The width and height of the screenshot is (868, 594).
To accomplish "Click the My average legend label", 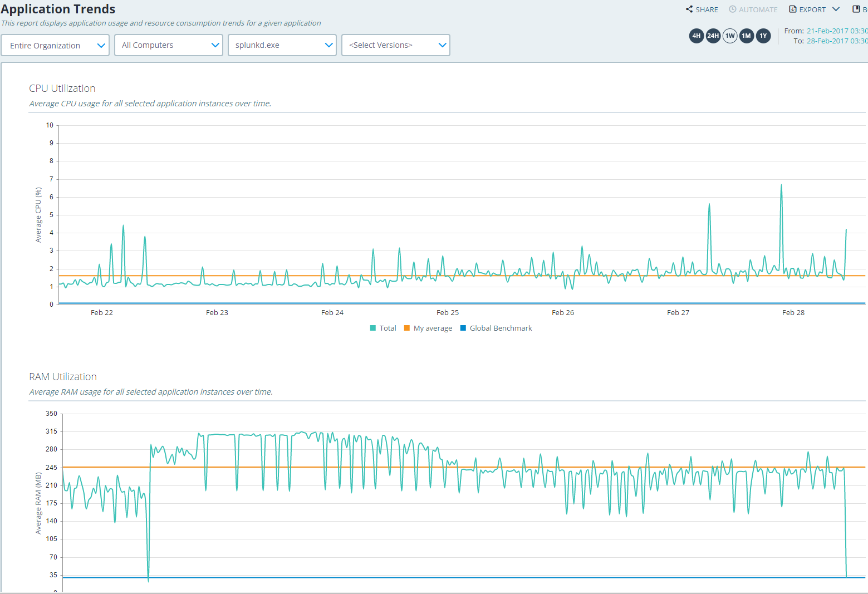I will pos(433,328).
